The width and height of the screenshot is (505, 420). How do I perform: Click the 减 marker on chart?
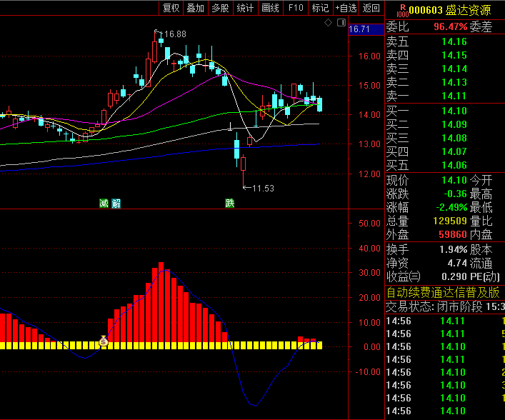pyautogui.click(x=104, y=204)
